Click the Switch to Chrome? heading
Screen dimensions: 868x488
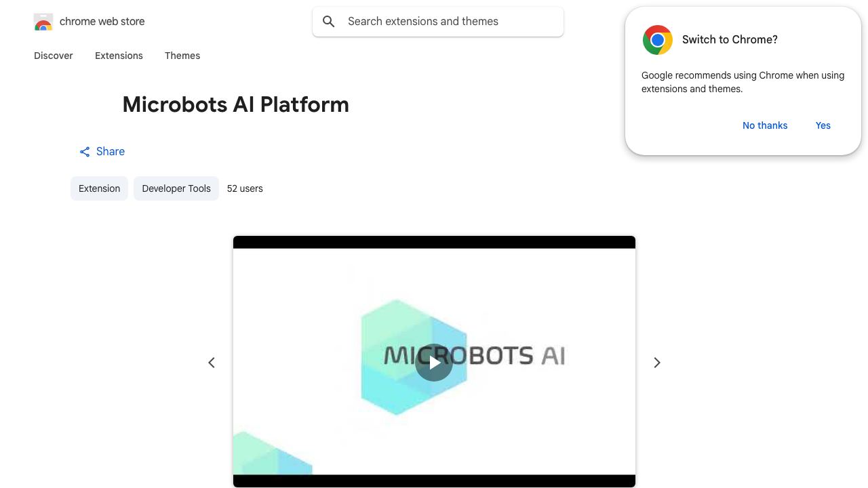click(x=730, y=40)
